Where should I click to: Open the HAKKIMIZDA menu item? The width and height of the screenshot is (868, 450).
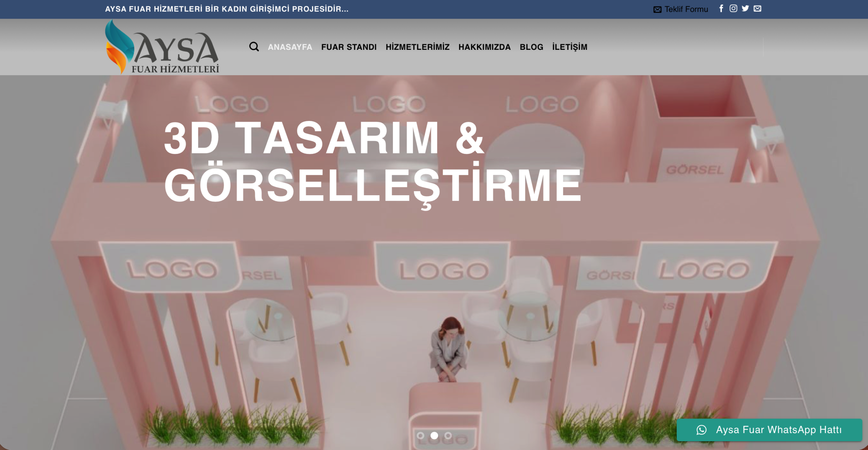(484, 47)
